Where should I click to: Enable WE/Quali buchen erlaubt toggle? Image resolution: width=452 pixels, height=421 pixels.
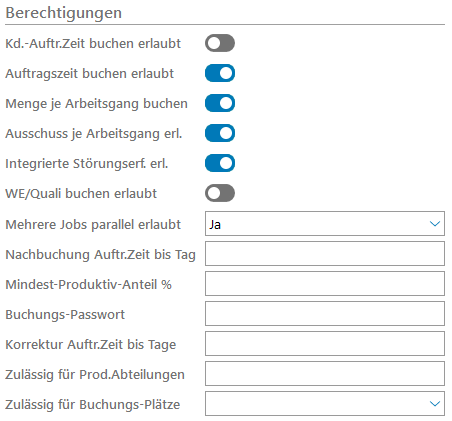click(x=220, y=193)
